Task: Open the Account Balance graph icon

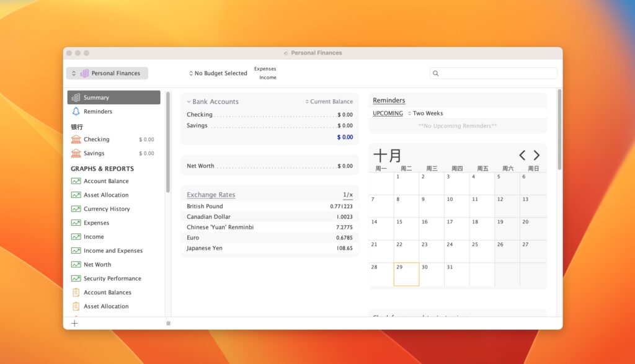Action: (76, 181)
